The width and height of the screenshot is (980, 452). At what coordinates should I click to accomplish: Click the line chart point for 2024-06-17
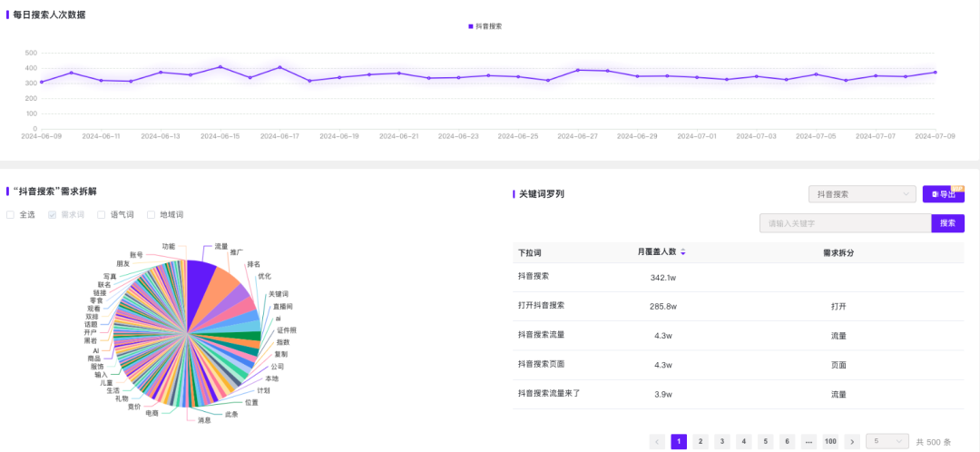point(279,67)
